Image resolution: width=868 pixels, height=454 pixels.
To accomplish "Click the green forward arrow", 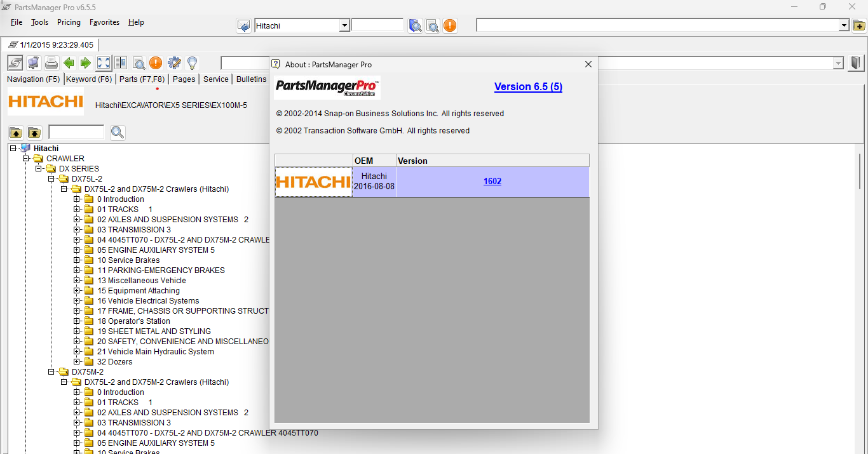I will (86, 63).
